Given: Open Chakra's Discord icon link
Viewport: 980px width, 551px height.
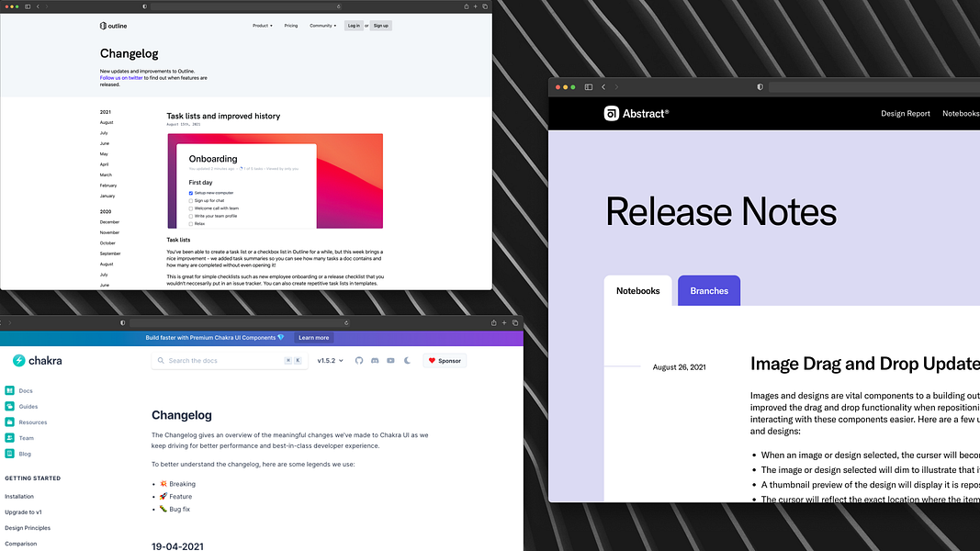Looking at the screenshot, I should point(375,361).
